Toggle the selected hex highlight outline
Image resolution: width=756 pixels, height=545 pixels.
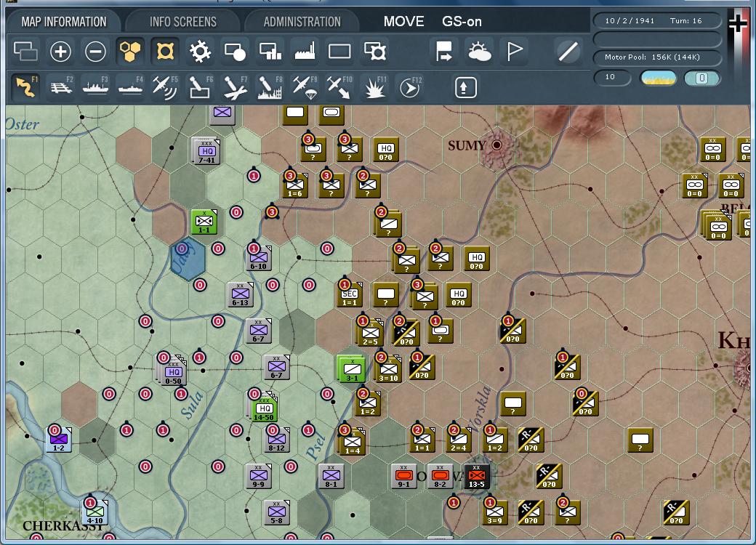[x=164, y=51]
